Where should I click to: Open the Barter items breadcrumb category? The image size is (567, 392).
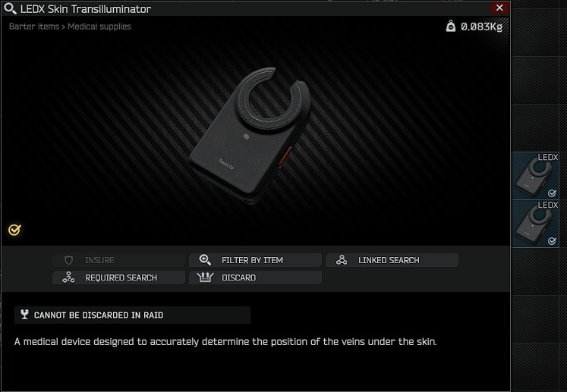(34, 27)
